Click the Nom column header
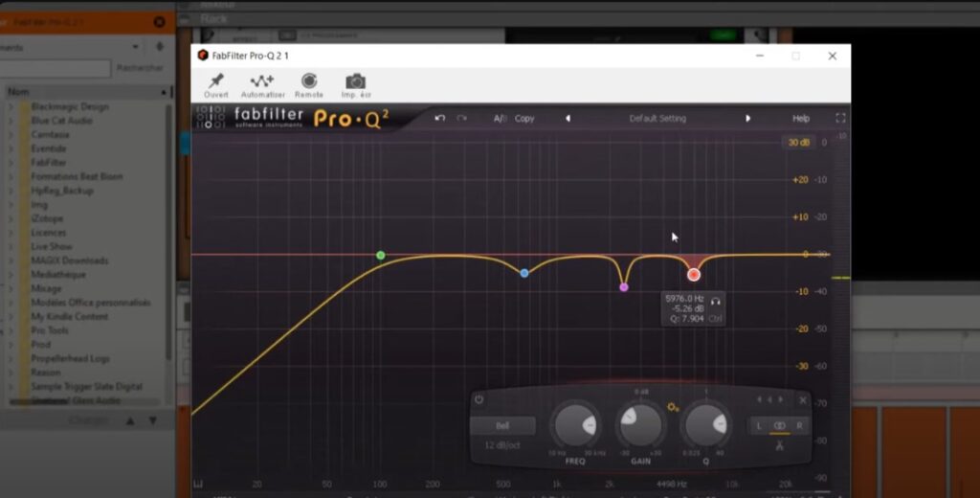This screenshot has width=980, height=498. point(87,92)
